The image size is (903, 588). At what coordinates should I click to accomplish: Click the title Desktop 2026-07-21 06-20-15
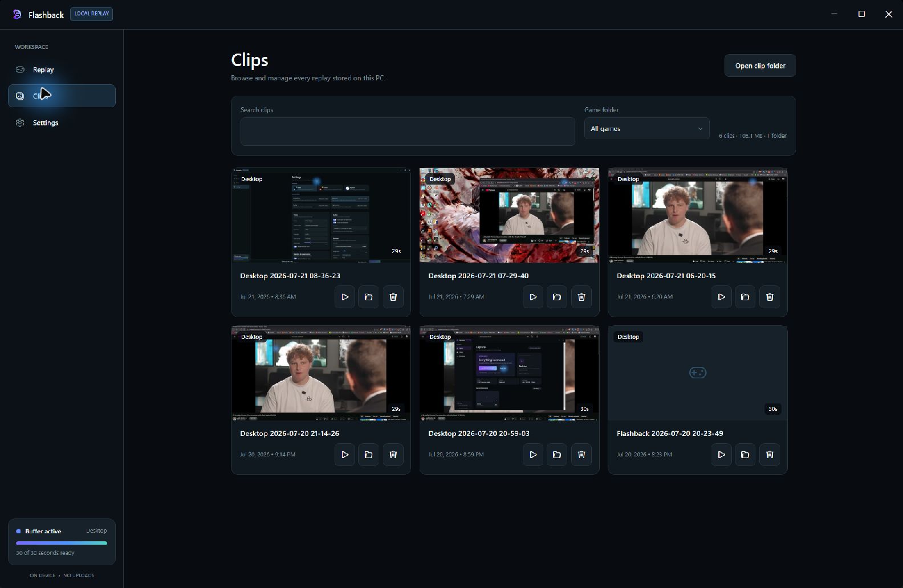click(666, 276)
